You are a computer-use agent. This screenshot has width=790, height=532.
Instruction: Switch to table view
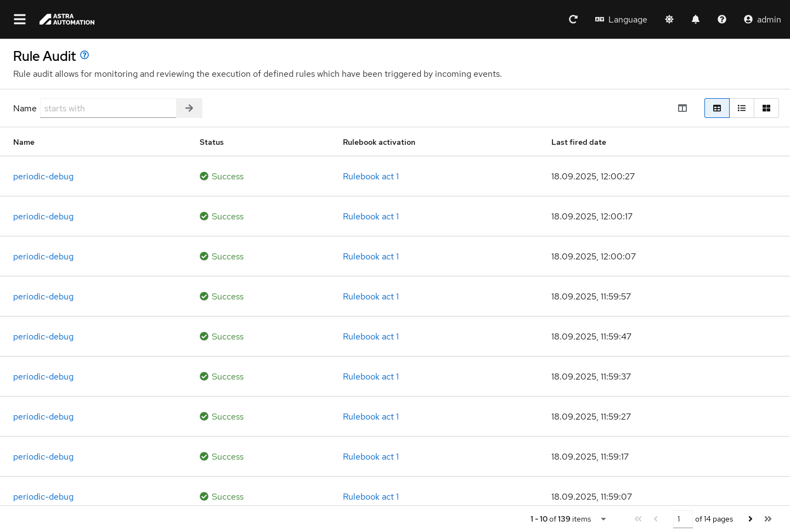coord(717,108)
